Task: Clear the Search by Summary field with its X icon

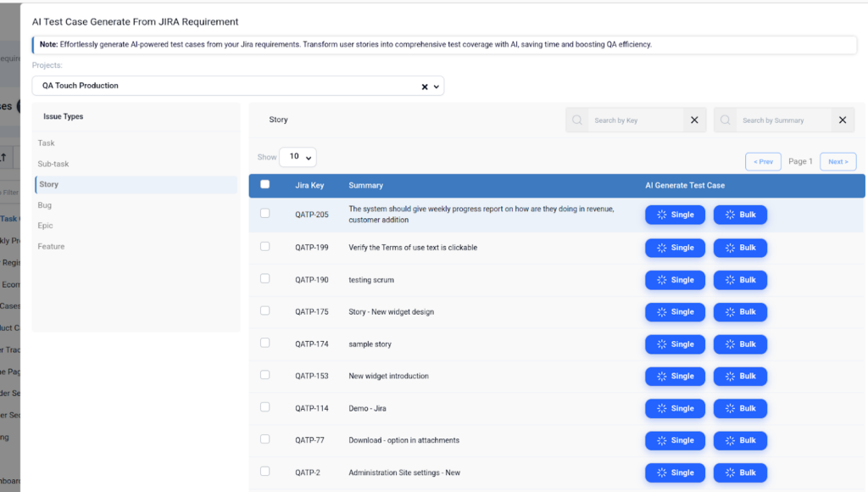Action: click(843, 120)
